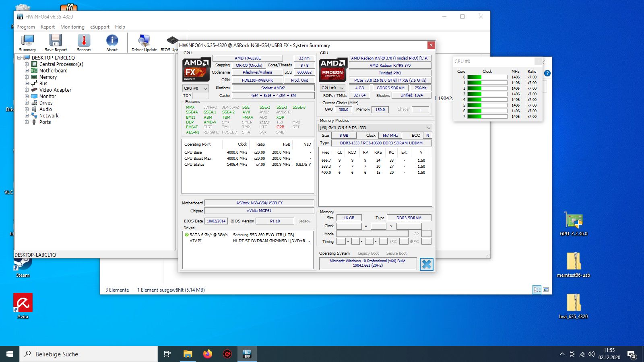
Task: Click the AMD FX-8320E name field
Action: pyautogui.click(x=248, y=58)
